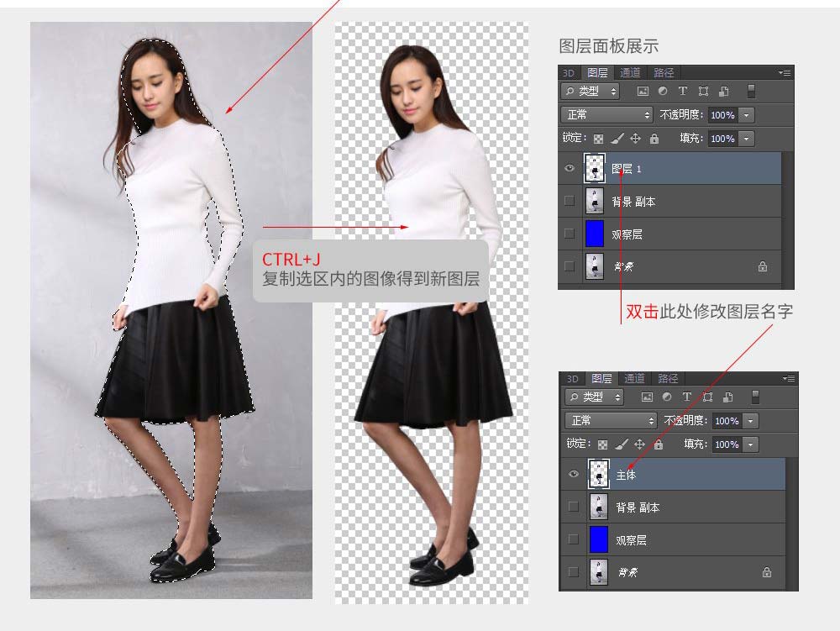840x631 pixels.
Task: Lock transparent pixels in panel containing 图层 1
Action: [598, 139]
